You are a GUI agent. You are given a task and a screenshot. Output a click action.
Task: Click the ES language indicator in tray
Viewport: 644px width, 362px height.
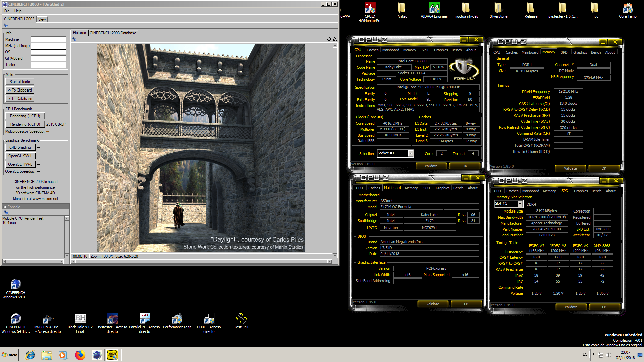tap(585, 354)
